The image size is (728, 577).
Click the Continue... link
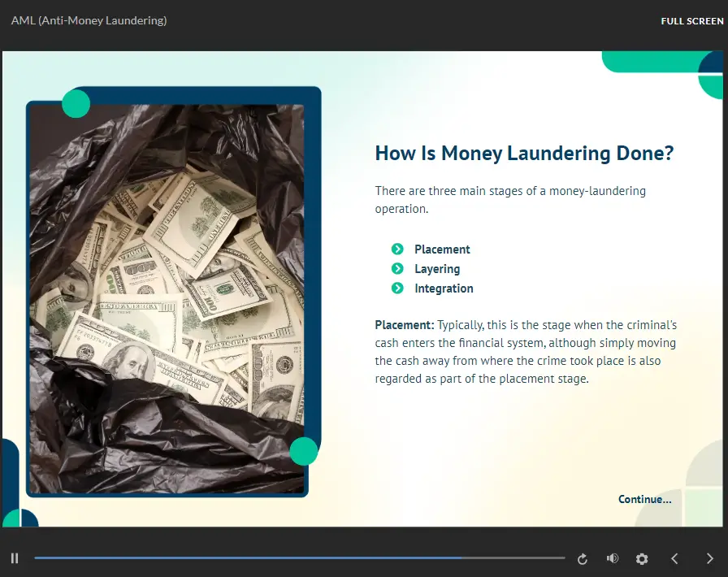tap(644, 499)
